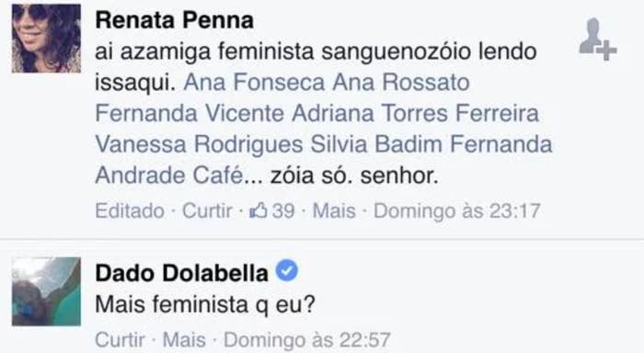Viewport: 644px width, 353px height.
Task: Open tagged profile Silvia Badim
Action: pyautogui.click(x=376, y=144)
